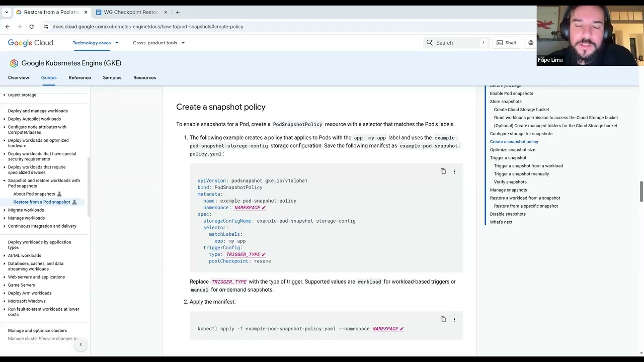Click the Create a snapshot policy heading

coord(221,107)
